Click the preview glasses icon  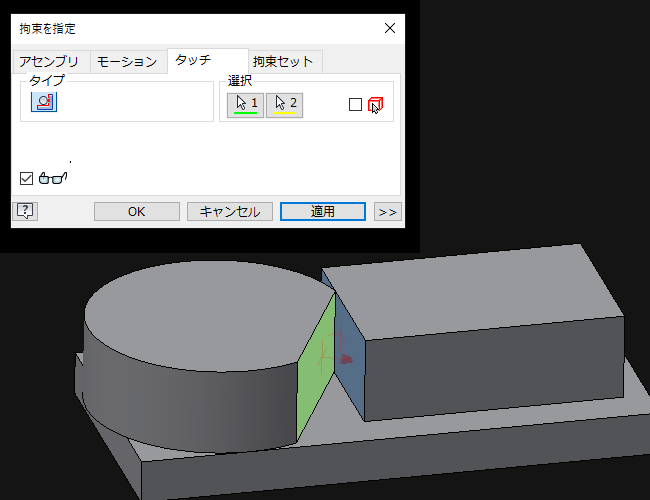[x=52, y=178]
